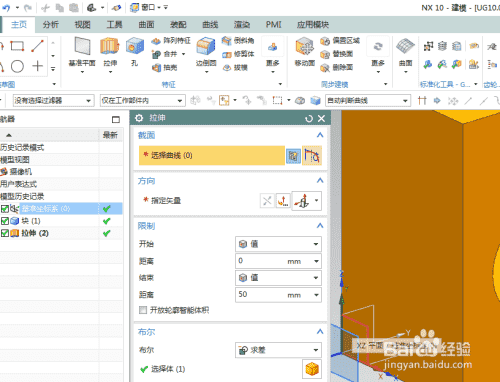500x382 pixels.
Task: Switch to the Tools (工具) tab
Action: point(114,25)
